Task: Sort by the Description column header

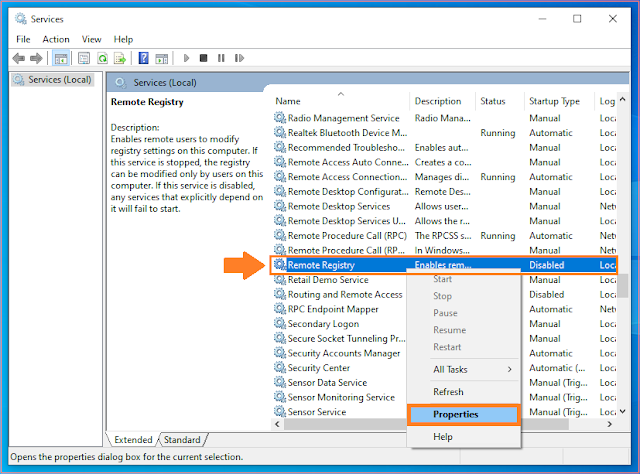Action: 442,101
